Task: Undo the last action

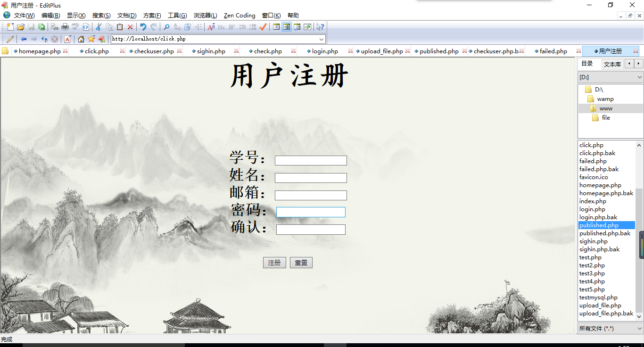Action: pos(143,27)
